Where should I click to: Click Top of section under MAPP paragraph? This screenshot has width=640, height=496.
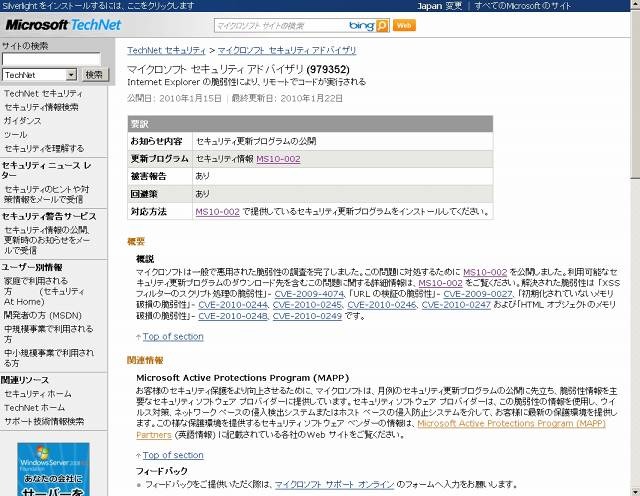coord(173,455)
